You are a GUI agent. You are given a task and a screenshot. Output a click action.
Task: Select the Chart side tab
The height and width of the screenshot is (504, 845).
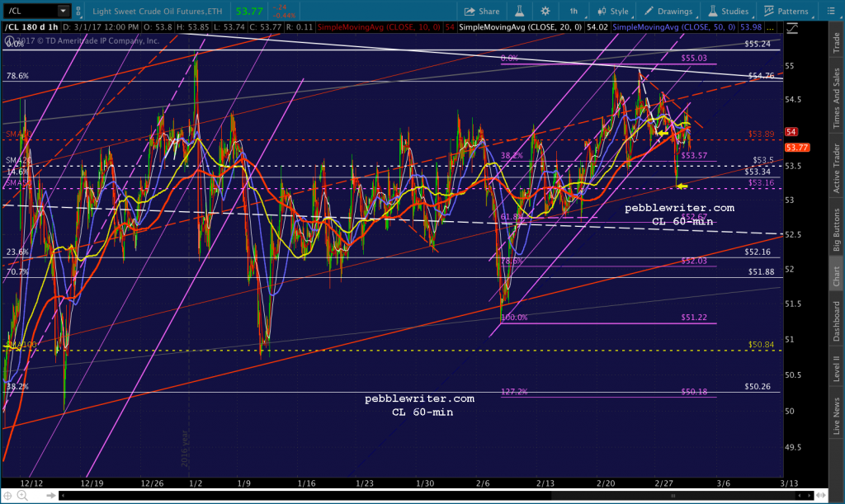[837, 276]
